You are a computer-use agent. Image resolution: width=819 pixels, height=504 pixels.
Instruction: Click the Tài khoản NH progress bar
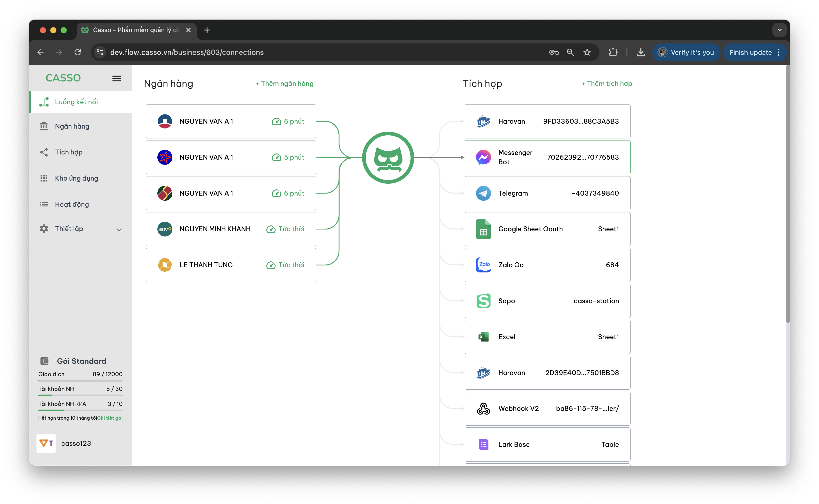coord(80,396)
